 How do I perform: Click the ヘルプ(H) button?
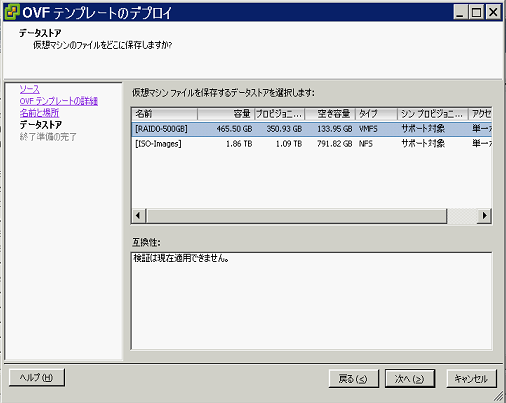coord(37,377)
